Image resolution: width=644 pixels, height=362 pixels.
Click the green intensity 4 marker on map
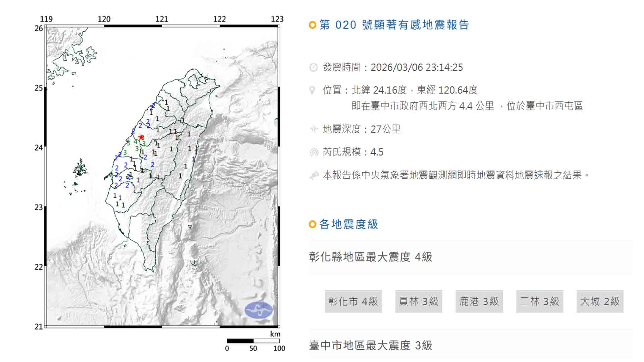(136, 142)
